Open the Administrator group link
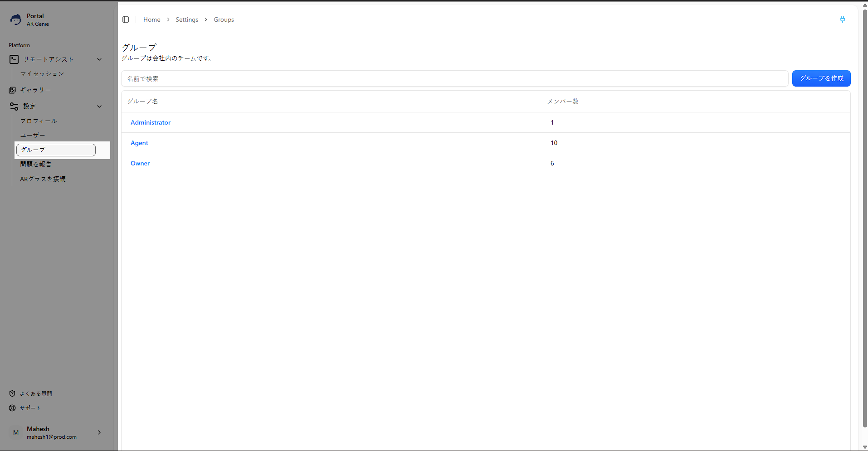Screen dimensions: 868x451 click(x=151, y=122)
